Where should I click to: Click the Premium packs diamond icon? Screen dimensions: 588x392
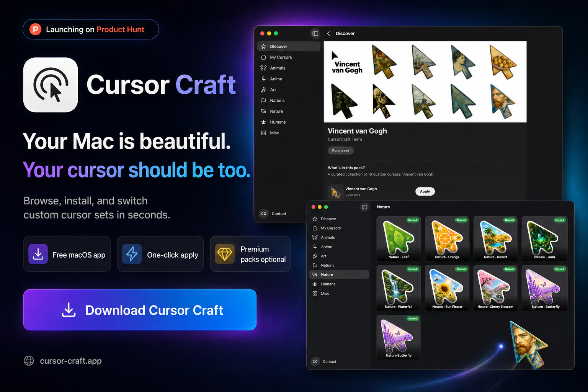click(225, 254)
